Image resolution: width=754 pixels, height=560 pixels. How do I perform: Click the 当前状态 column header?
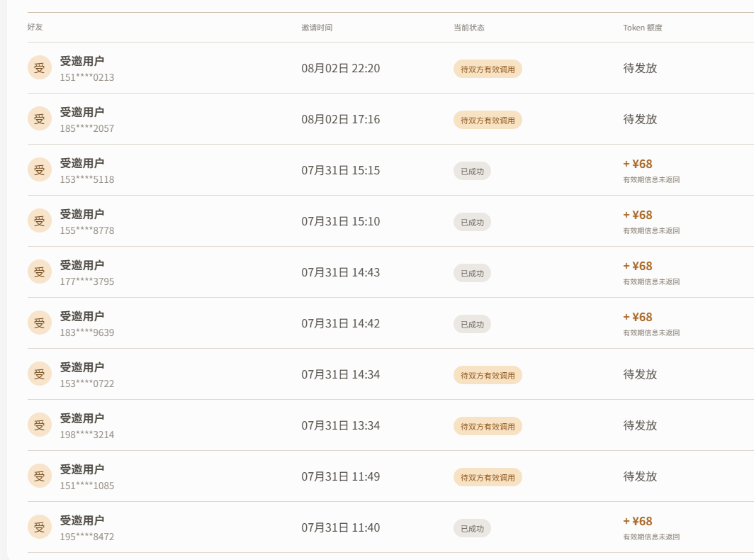point(469,28)
